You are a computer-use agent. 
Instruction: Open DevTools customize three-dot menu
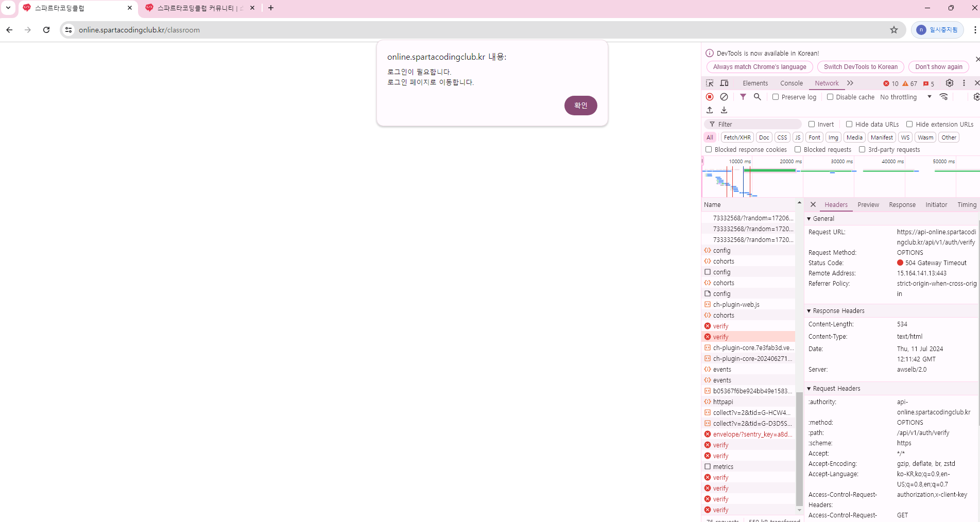click(964, 83)
